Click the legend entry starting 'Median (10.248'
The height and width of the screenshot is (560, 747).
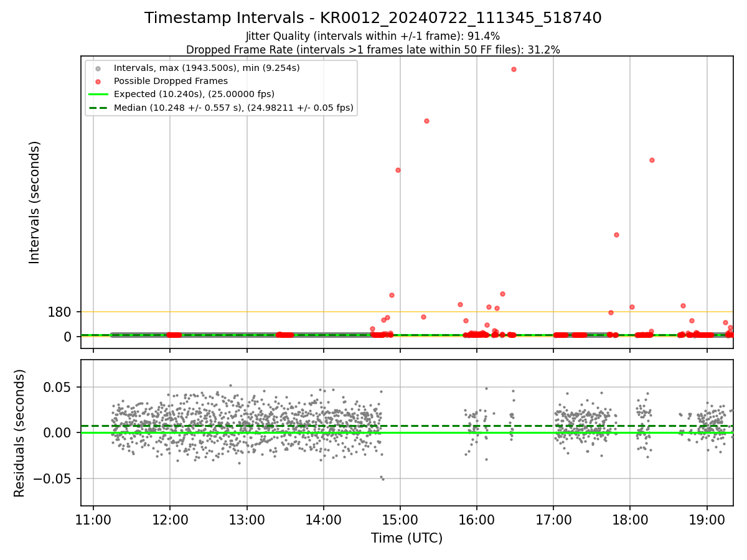point(233,108)
